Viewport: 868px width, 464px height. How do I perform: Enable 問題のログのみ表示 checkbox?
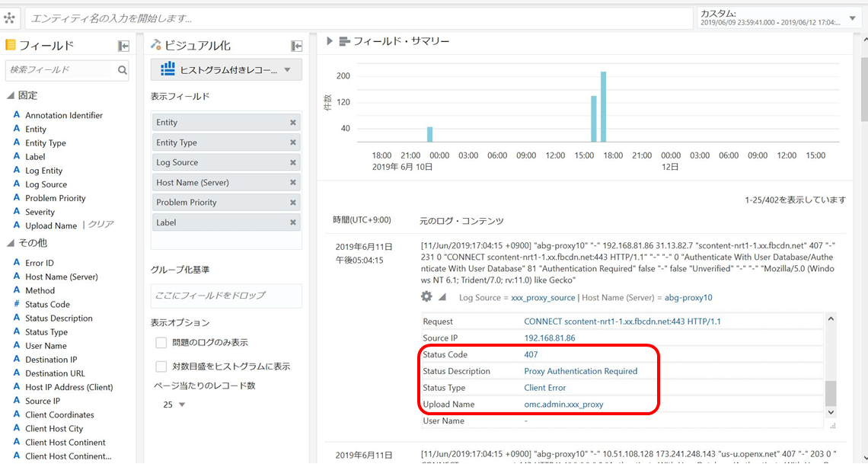pyautogui.click(x=161, y=343)
